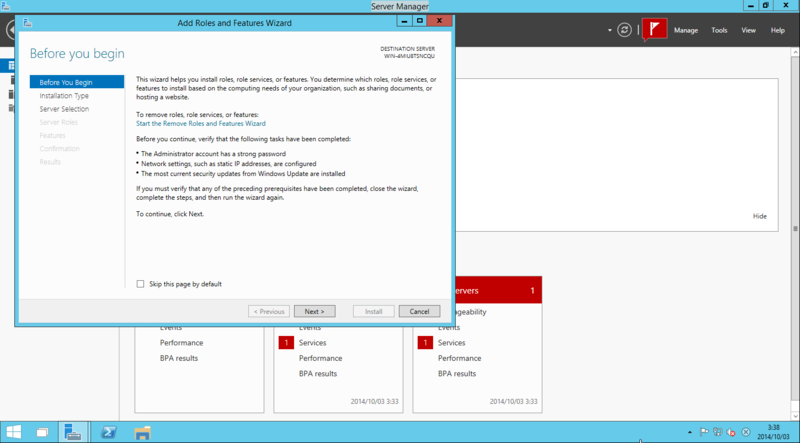Click the network tray icon
The image size is (800, 443).
[718, 432]
